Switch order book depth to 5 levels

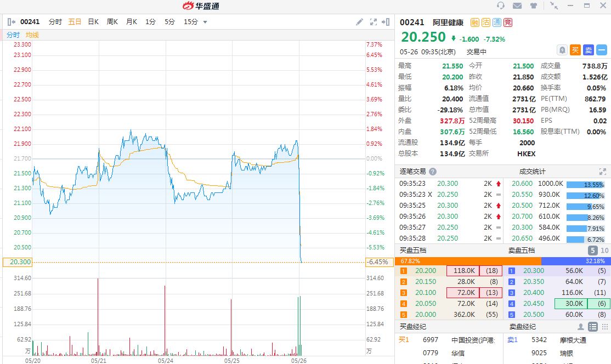(592, 251)
